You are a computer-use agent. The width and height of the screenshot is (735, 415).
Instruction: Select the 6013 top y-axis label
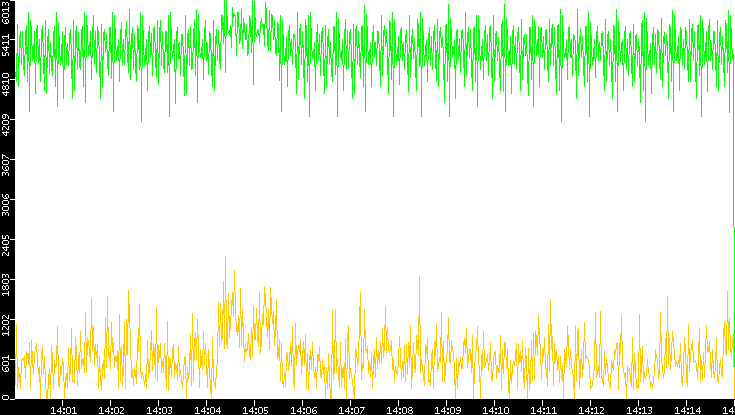tap(7, 12)
